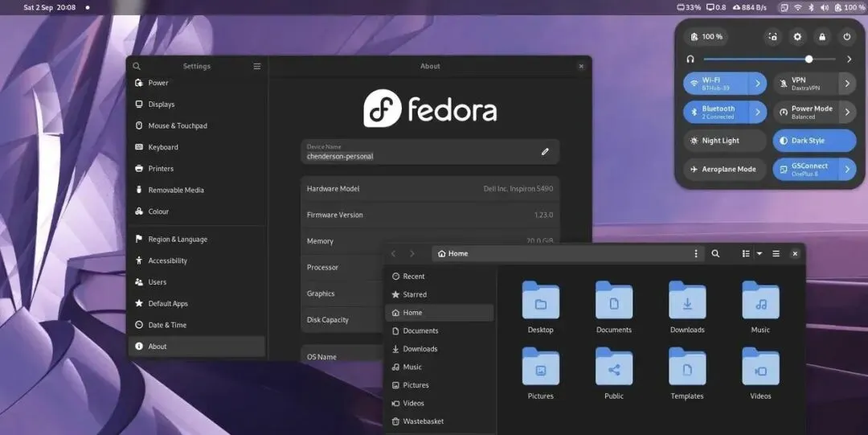The width and height of the screenshot is (868, 435).
Task: Open Printers settings panel
Action: click(197, 169)
